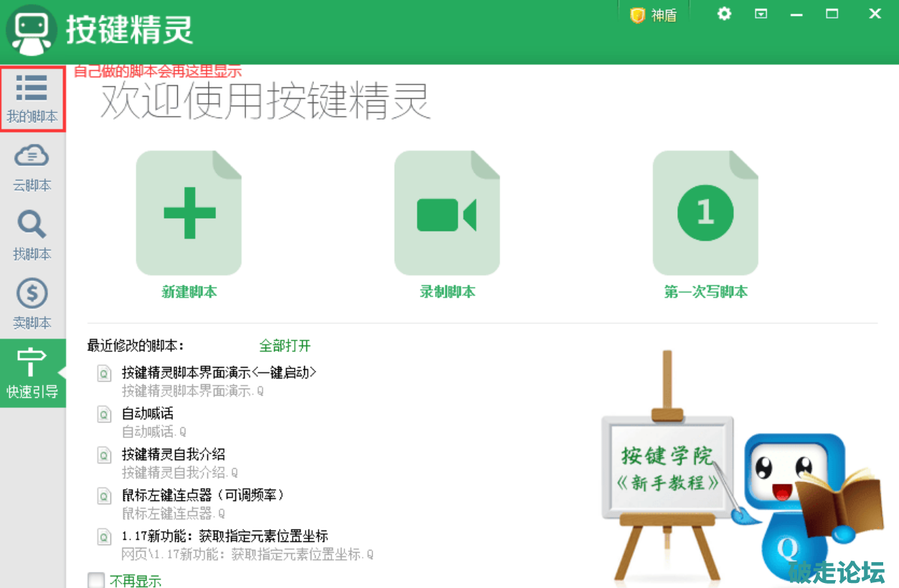Image resolution: width=899 pixels, height=588 pixels.
Task: Click the 按键精灵 robot logo
Action: pyautogui.click(x=31, y=31)
